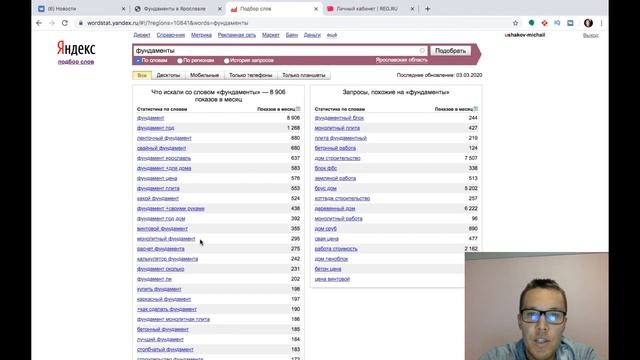Open the 'Деньги' top link

312,35
